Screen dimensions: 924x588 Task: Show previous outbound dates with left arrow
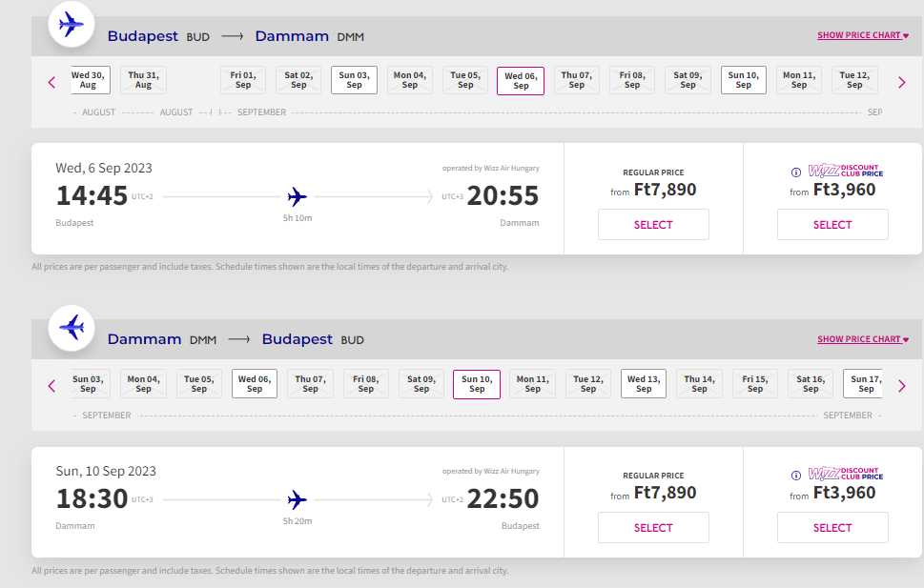pyautogui.click(x=51, y=83)
